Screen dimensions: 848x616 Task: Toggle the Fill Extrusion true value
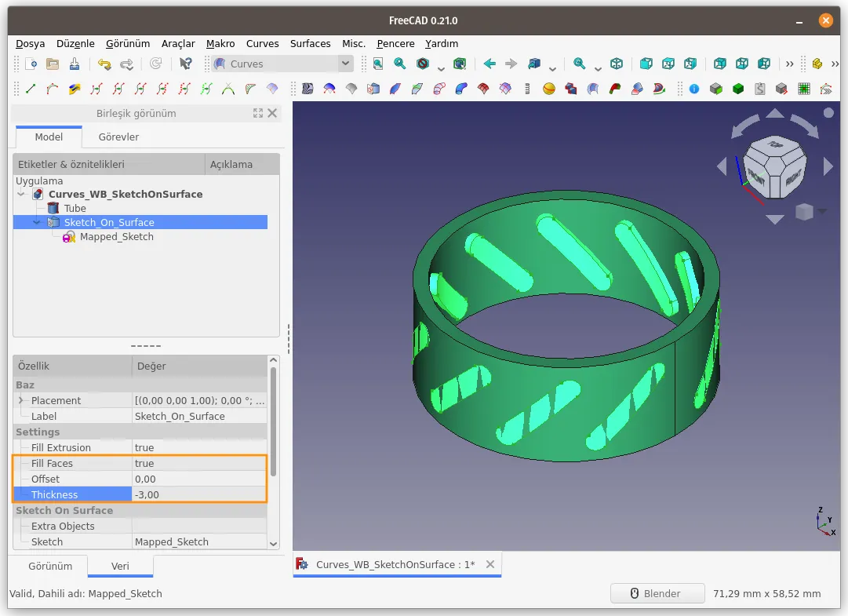199,447
